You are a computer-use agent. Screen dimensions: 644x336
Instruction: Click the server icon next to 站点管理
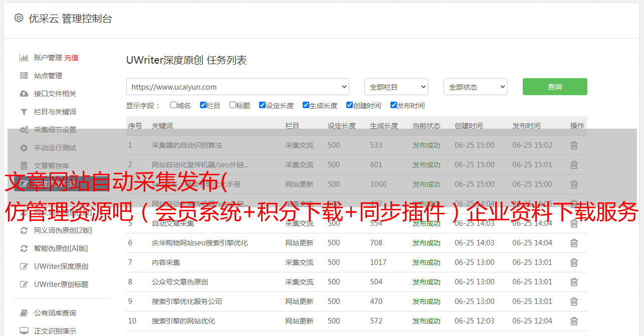coord(24,76)
